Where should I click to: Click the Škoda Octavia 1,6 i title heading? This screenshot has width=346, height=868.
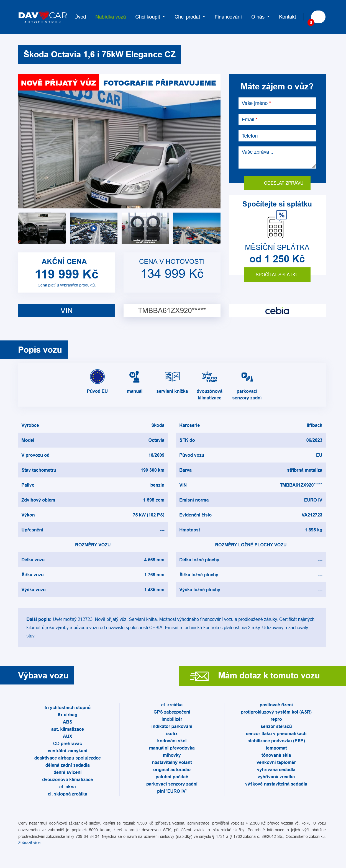[x=99, y=54]
